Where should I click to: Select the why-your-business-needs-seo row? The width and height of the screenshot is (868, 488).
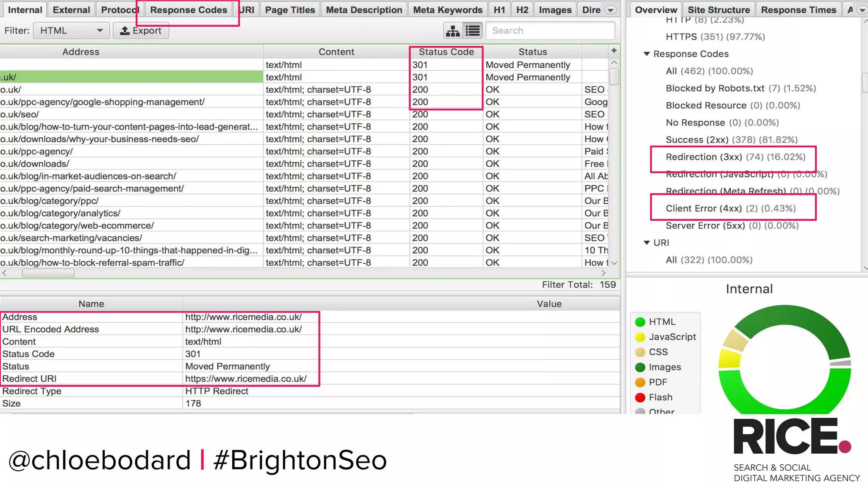pyautogui.click(x=131, y=139)
